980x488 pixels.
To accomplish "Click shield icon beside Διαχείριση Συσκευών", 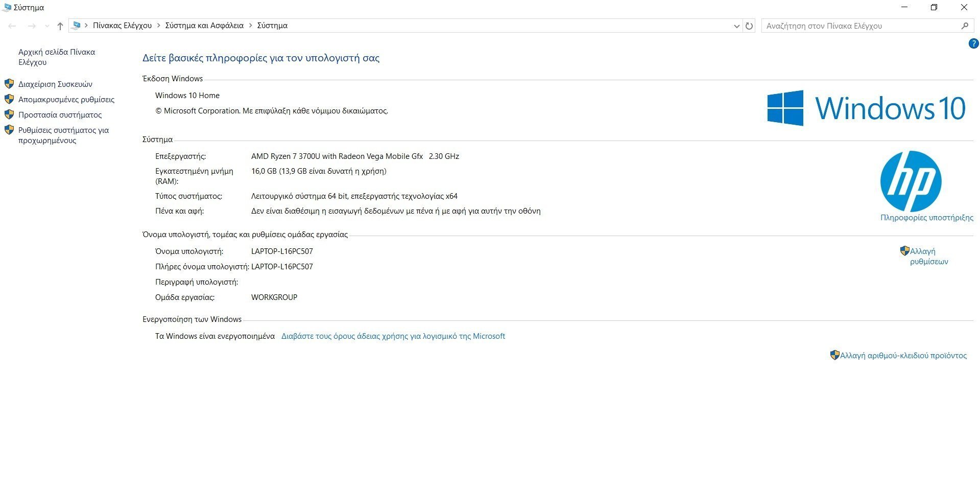I will [x=9, y=84].
